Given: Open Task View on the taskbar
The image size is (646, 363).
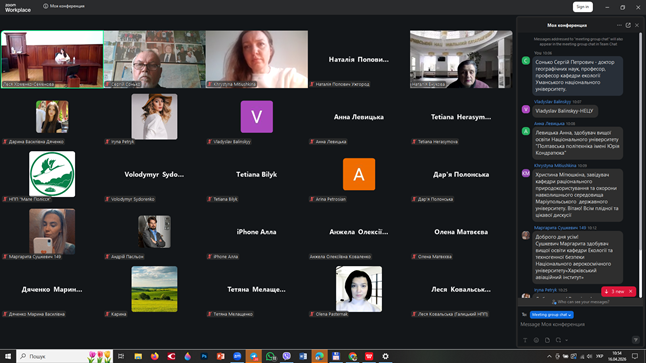Looking at the screenshot, I should pyautogui.click(x=121, y=356).
